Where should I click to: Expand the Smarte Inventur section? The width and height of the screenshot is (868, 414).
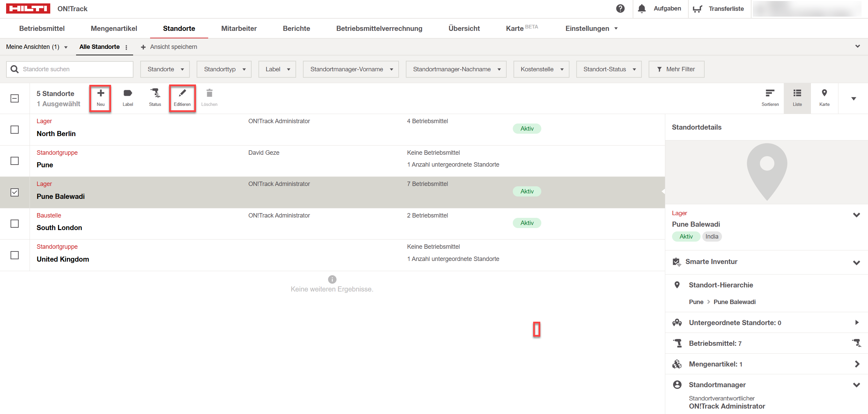coord(856,262)
